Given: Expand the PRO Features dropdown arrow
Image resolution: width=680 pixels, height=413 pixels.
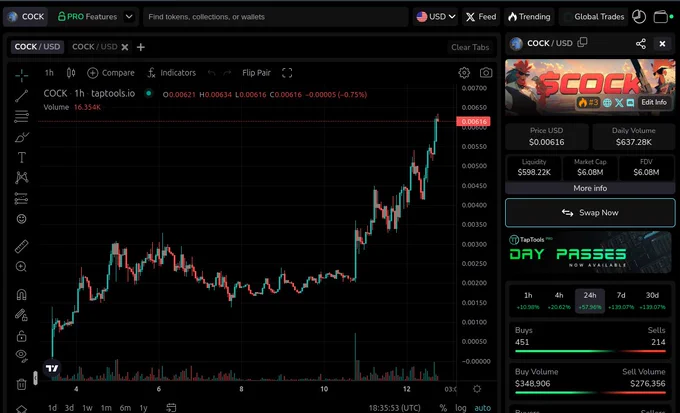Looking at the screenshot, I should [x=129, y=16].
